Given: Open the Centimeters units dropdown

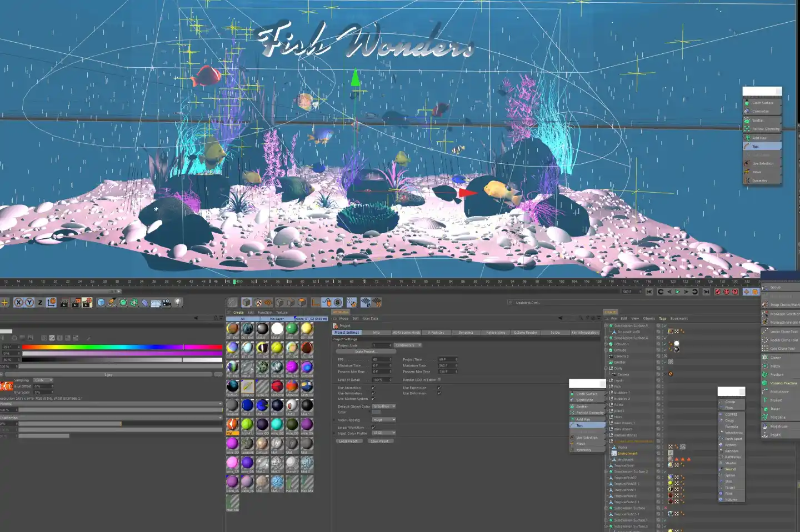Looking at the screenshot, I should tap(408, 345).
